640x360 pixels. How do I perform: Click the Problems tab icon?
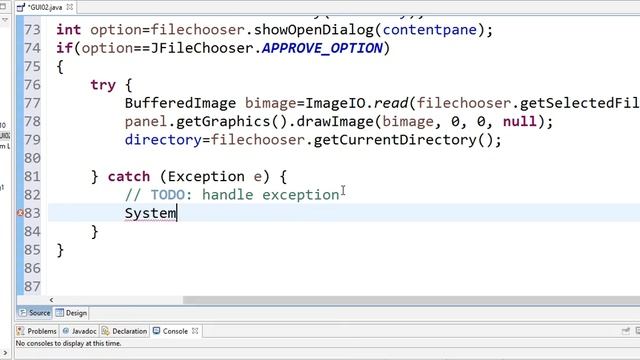pyautogui.click(x=21, y=331)
